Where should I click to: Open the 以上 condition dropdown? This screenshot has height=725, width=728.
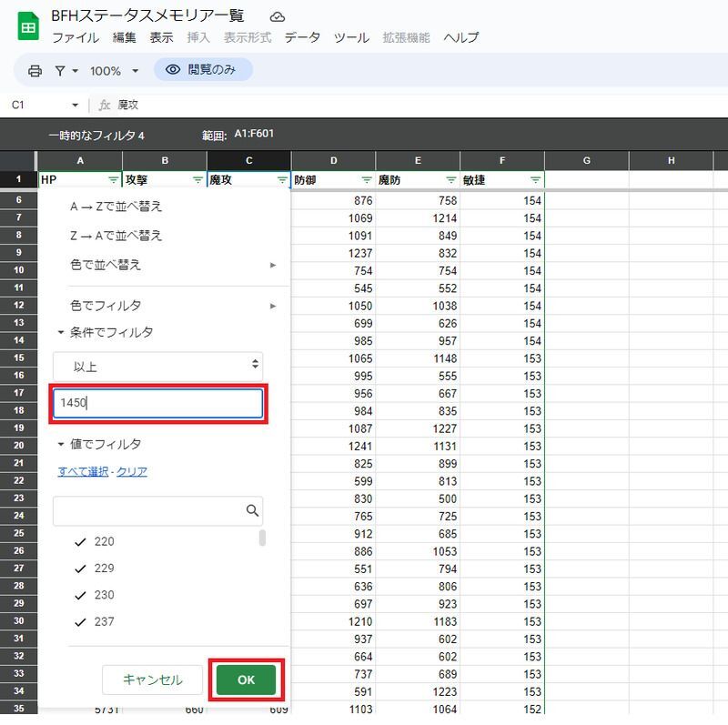(x=157, y=367)
